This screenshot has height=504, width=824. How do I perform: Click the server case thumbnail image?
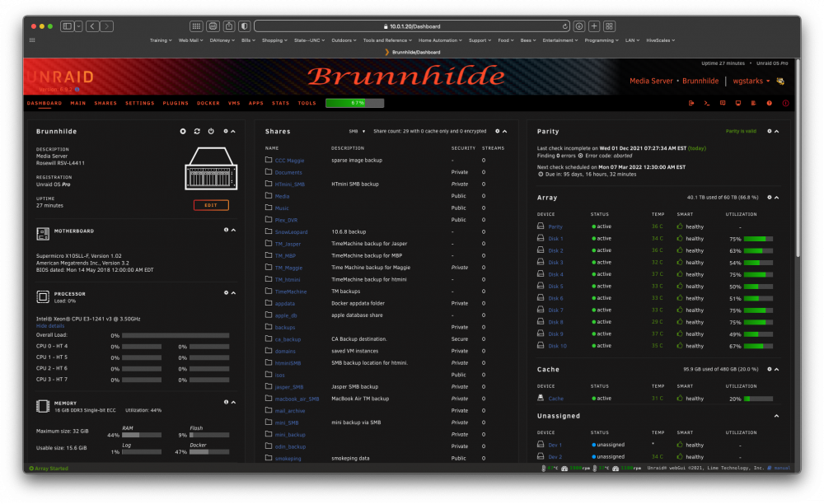coord(211,169)
